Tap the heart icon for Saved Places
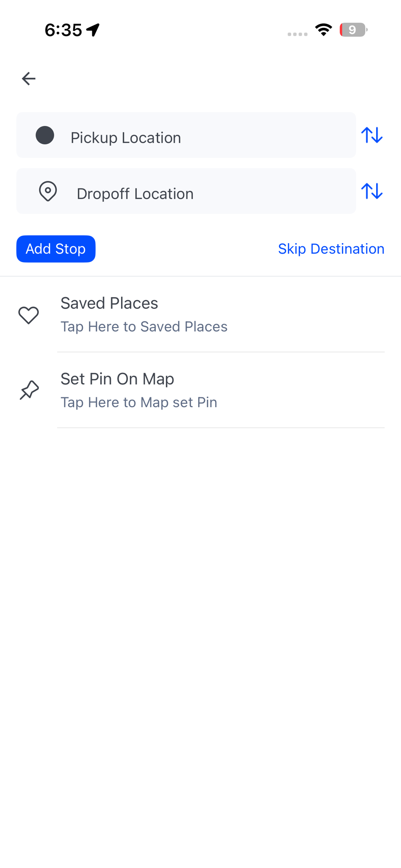Viewport: 401px width, 868px height. pos(29,315)
